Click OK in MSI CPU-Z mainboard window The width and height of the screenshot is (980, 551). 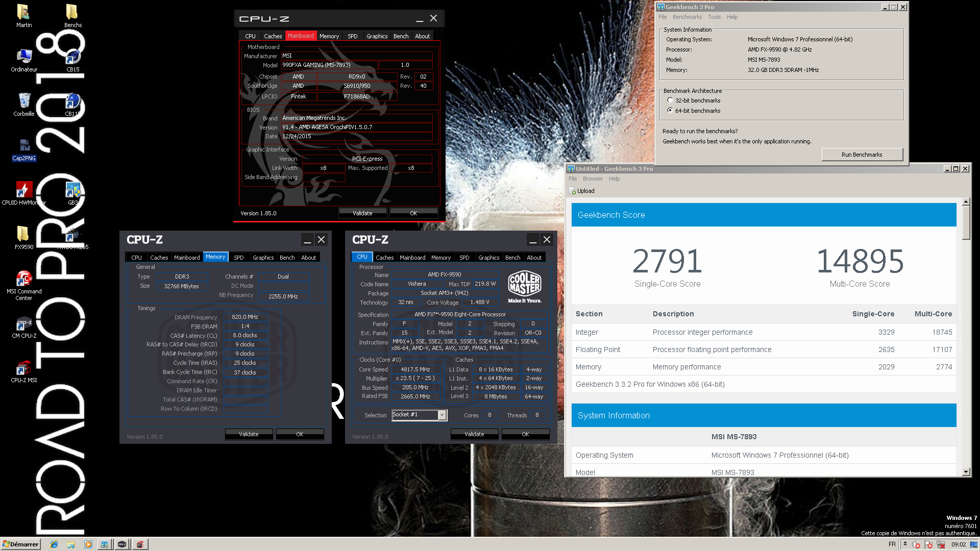coord(413,213)
